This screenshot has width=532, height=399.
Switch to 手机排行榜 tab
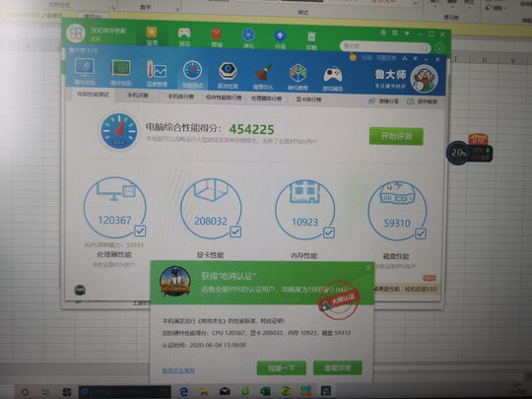(181, 97)
